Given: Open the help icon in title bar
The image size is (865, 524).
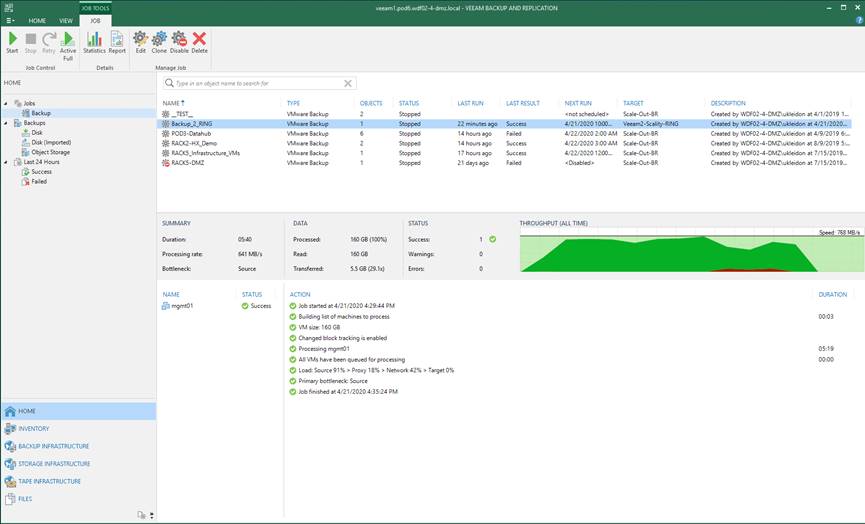Looking at the screenshot, I should point(859,20).
